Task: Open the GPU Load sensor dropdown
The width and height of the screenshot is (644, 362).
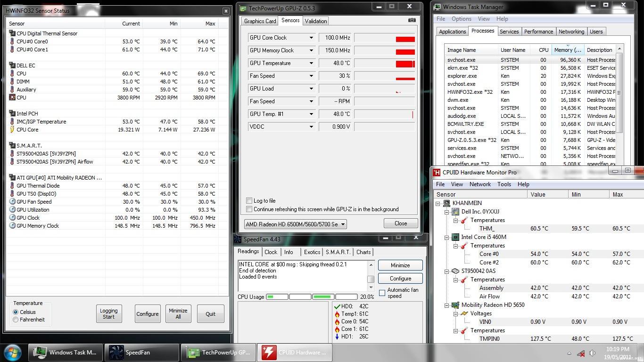Action: coord(311,89)
